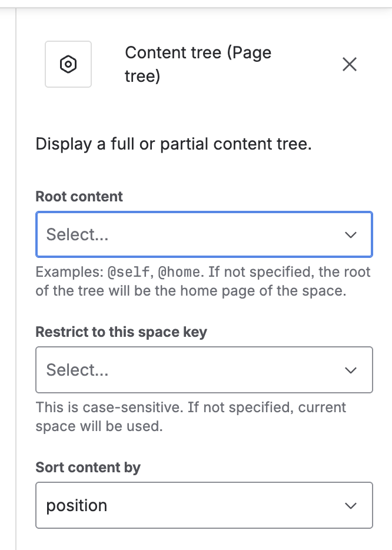392x550 pixels.
Task: Click the Root content label
Action: [x=79, y=196]
